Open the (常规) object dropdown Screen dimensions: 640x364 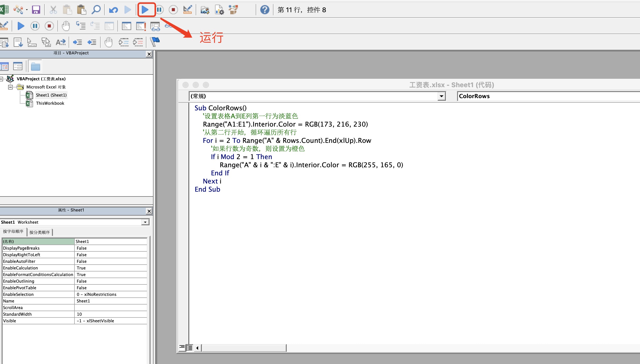coord(441,96)
